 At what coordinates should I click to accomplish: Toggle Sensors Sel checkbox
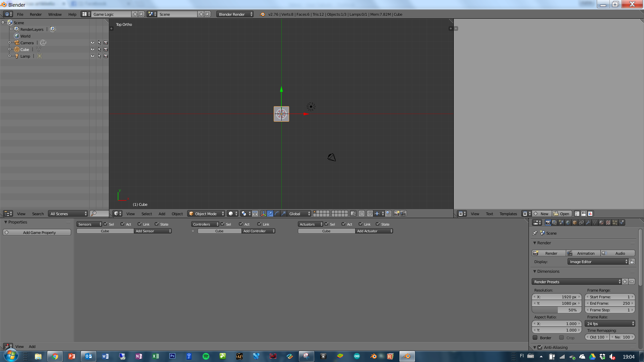[x=105, y=224]
